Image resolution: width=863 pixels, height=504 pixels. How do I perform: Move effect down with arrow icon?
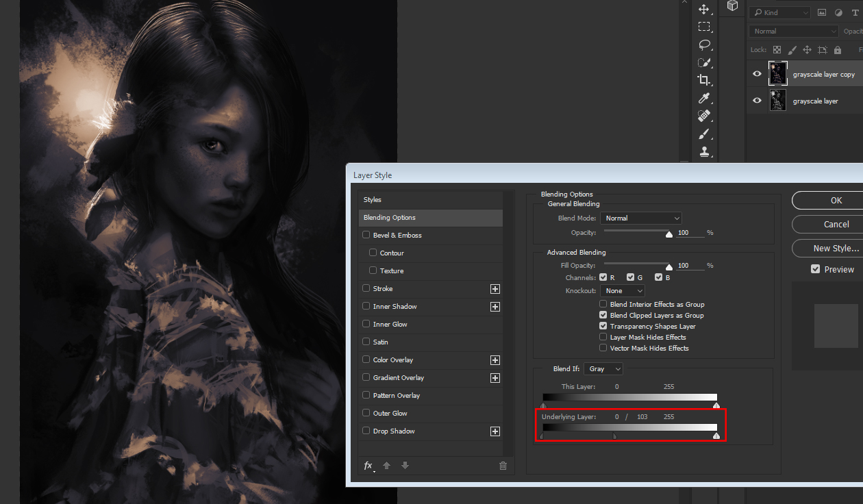tap(405, 466)
